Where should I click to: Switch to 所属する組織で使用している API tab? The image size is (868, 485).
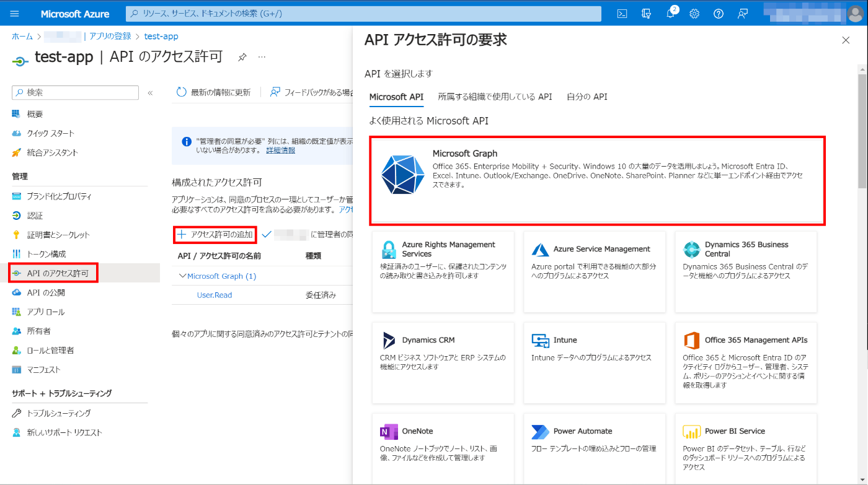495,97
